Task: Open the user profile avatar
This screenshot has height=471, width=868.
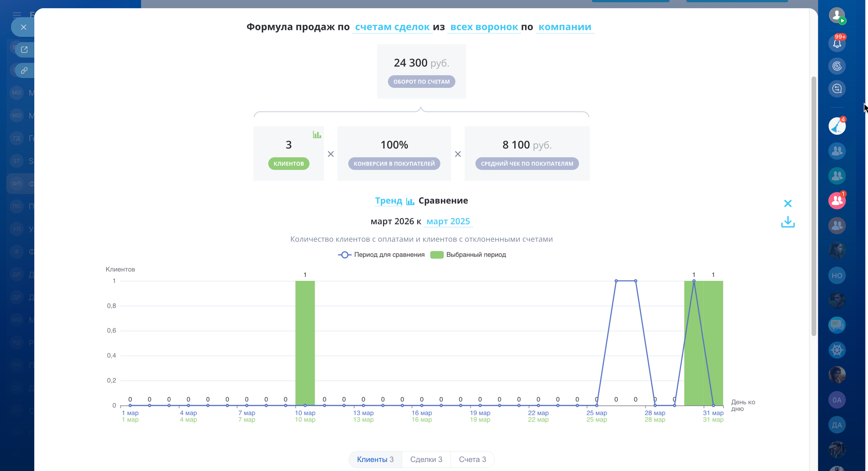Action: point(837,15)
